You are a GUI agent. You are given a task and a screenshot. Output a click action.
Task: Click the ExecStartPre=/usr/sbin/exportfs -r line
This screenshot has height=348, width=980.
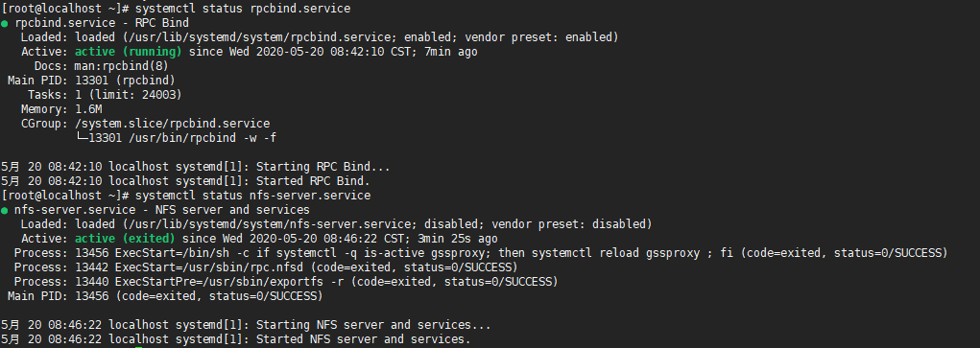click(286, 282)
